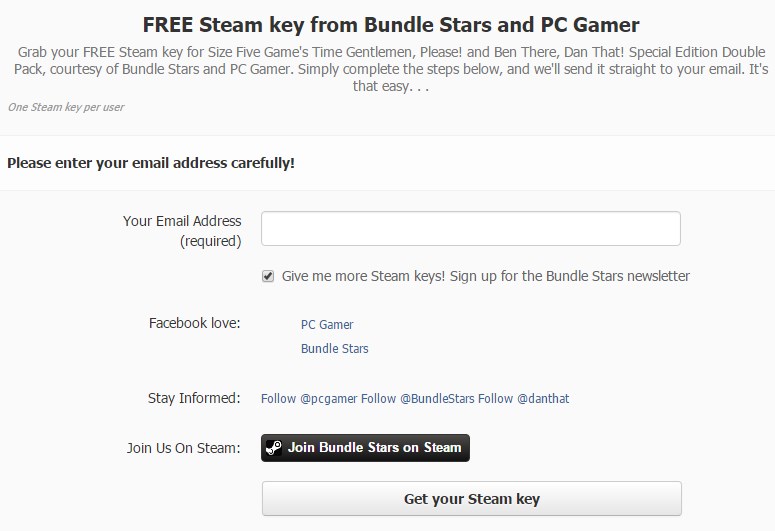
Task: Click the Get your Steam key button
Action: click(472, 498)
